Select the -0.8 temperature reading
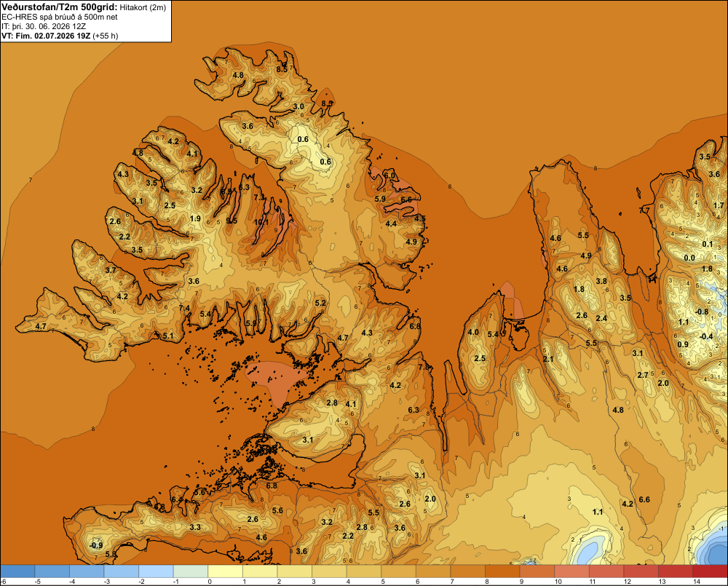728x586 pixels. pyautogui.click(x=702, y=312)
